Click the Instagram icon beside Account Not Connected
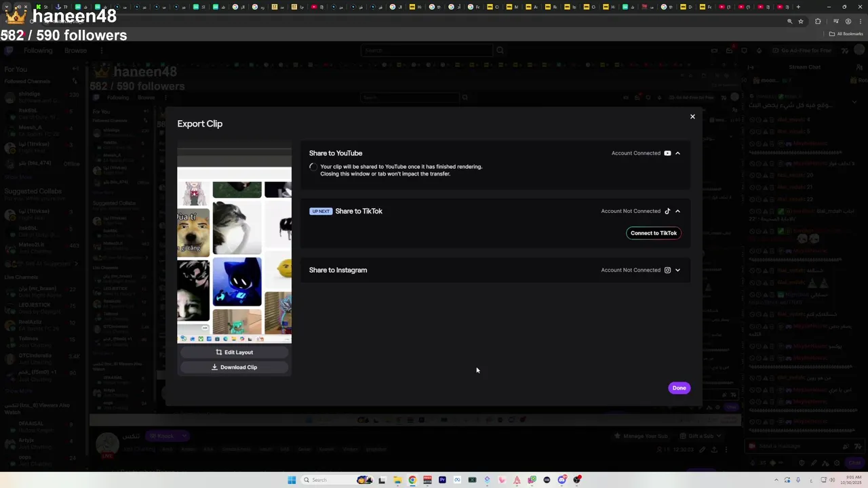The width and height of the screenshot is (868, 488). point(667,270)
